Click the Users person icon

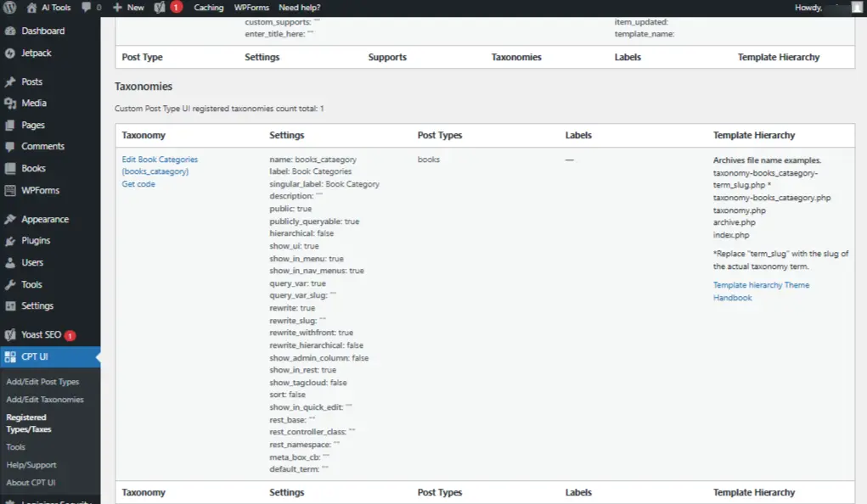point(10,263)
